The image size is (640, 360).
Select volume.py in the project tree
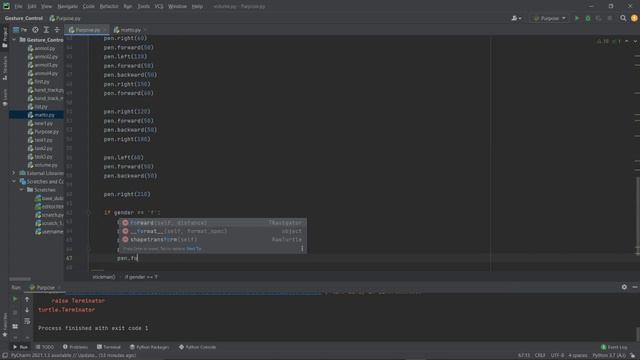point(45,165)
